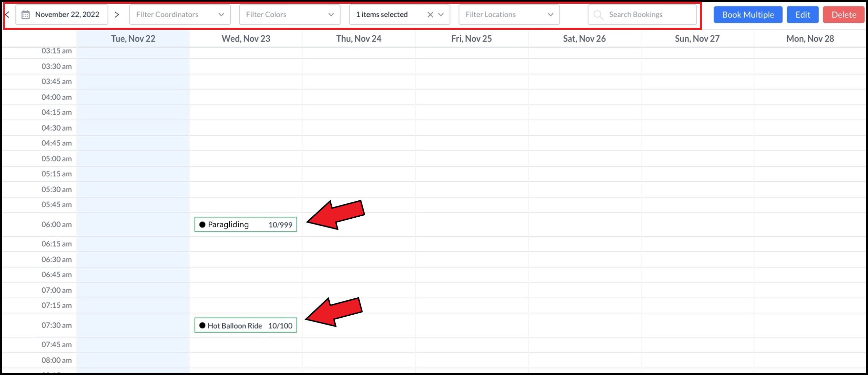Go to the previous date with the left arrow
The width and height of the screenshot is (868, 375).
(7, 14)
